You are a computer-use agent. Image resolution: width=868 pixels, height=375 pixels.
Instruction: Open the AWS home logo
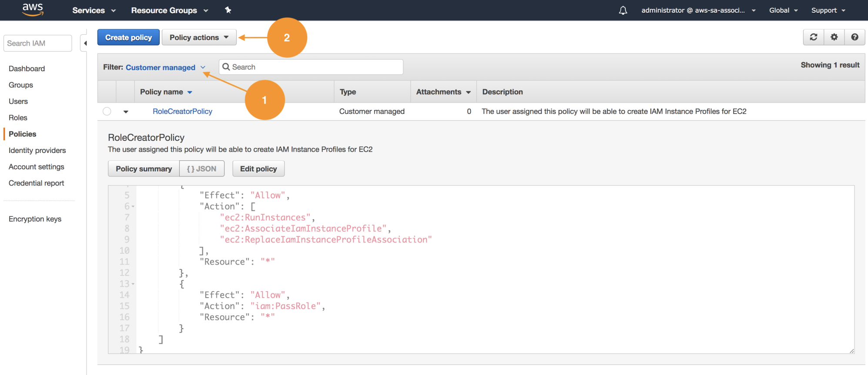pyautogui.click(x=33, y=10)
